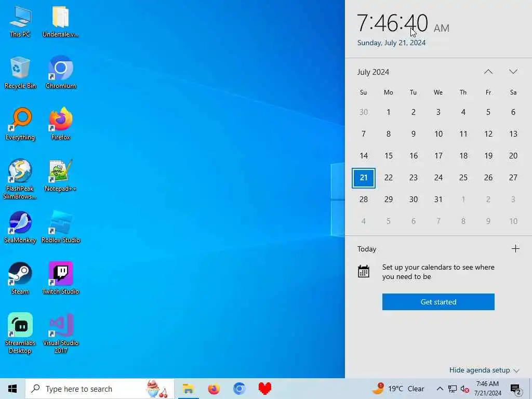Click the Show desktop strip at taskbar end

click(x=530, y=389)
